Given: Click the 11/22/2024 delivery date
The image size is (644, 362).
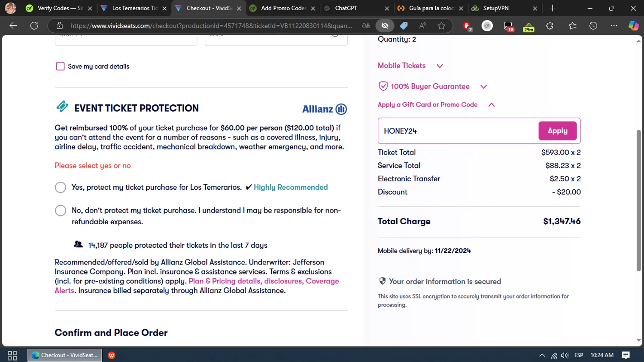Looking at the screenshot, I should tap(453, 251).
